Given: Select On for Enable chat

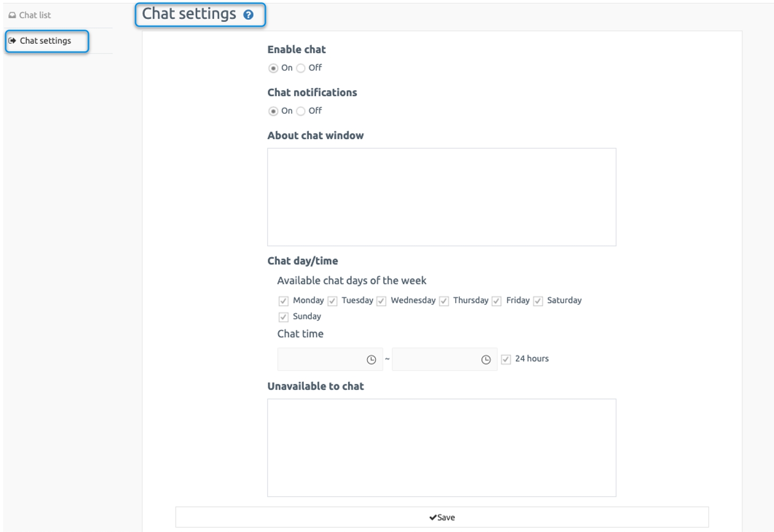Looking at the screenshot, I should [273, 68].
